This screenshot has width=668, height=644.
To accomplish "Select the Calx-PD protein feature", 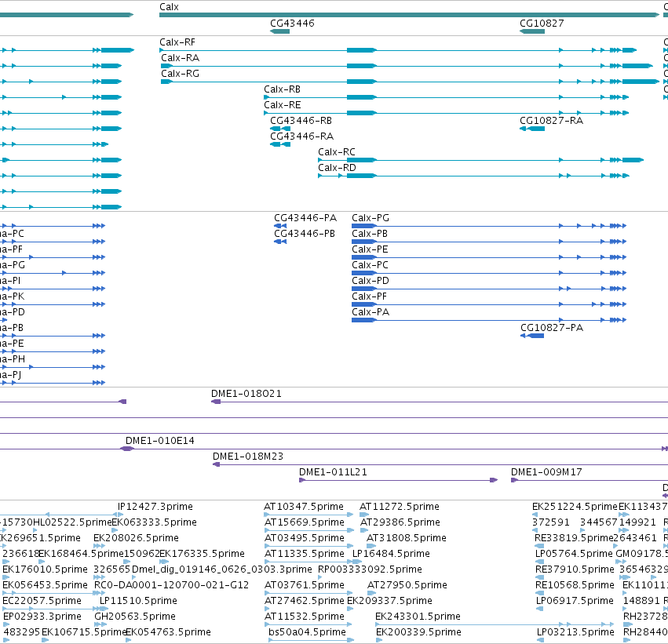I will (489, 289).
